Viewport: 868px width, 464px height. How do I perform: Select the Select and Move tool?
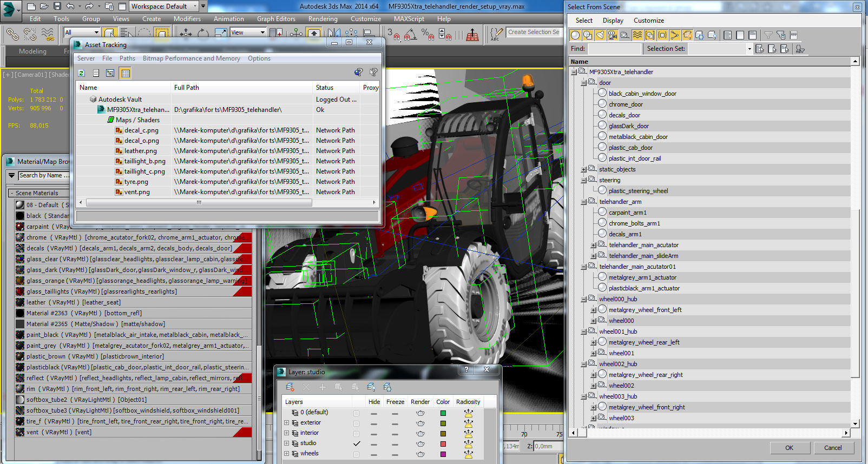pyautogui.click(x=186, y=34)
